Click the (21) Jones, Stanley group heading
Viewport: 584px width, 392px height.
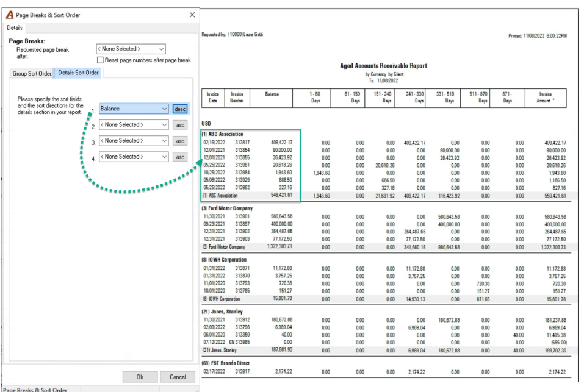point(222,312)
